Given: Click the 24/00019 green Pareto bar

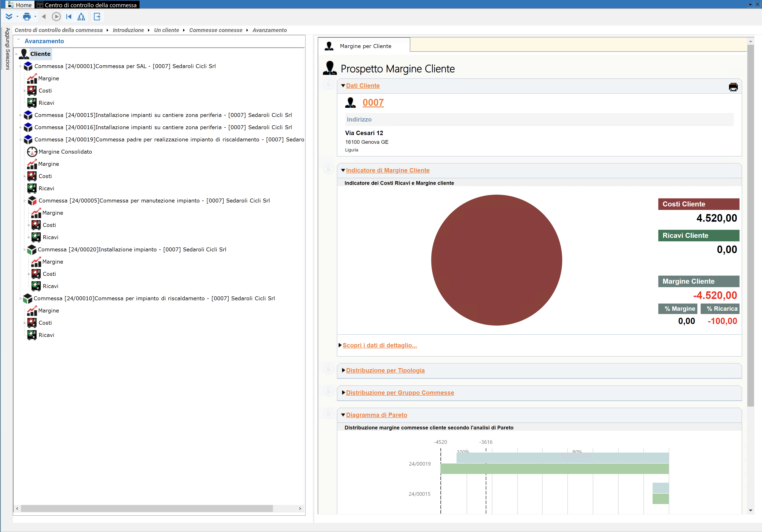Looking at the screenshot, I should click(x=555, y=468).
